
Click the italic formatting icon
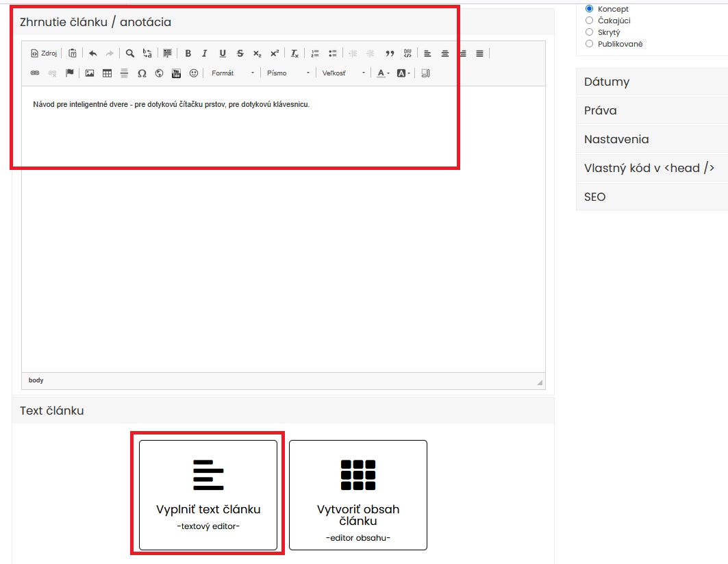[x=204, y=53]
